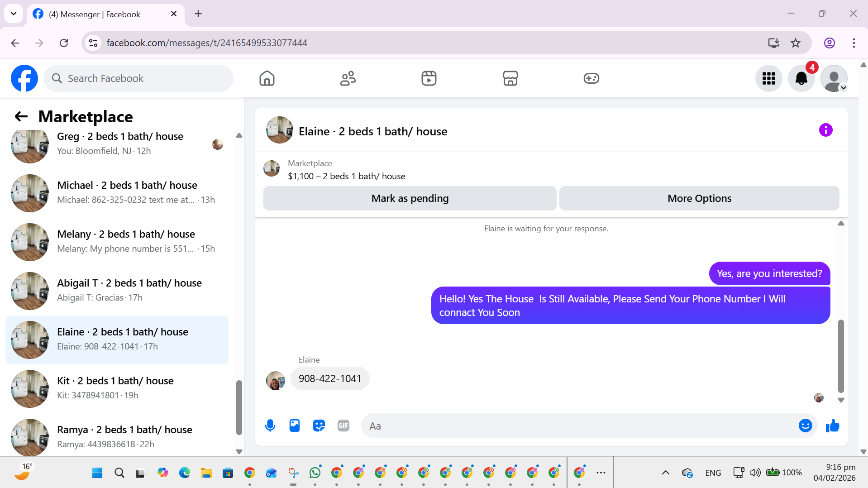Open taskbar overflow three dots
The image size is (868, 488).
[601, 473]
